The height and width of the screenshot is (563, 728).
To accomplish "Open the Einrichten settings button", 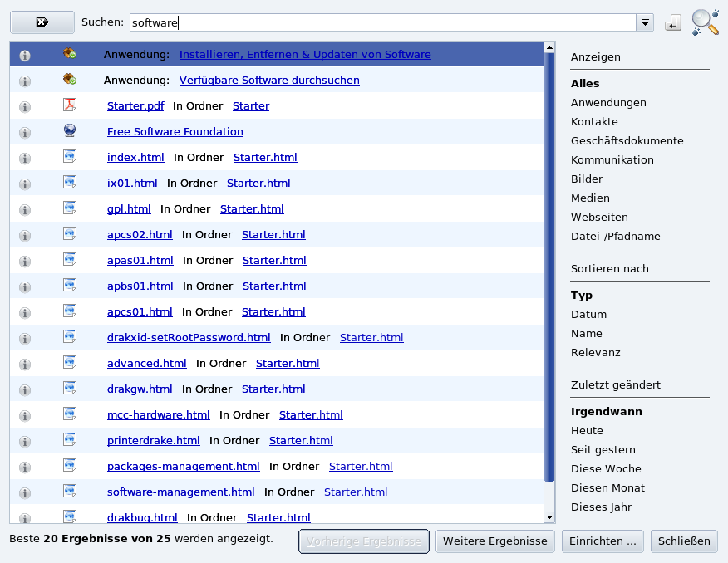I will [603, 541].
